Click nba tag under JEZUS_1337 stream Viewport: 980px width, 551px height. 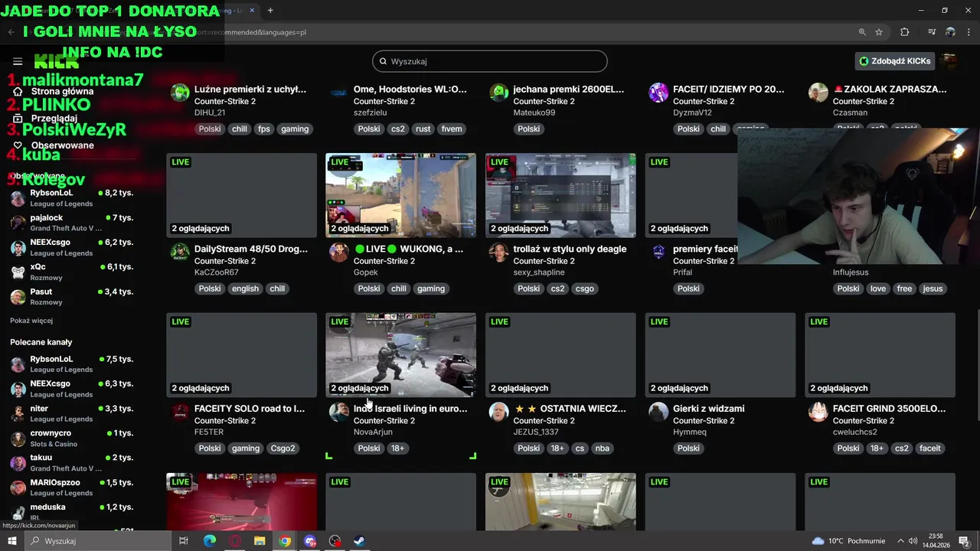pos(603,448)
